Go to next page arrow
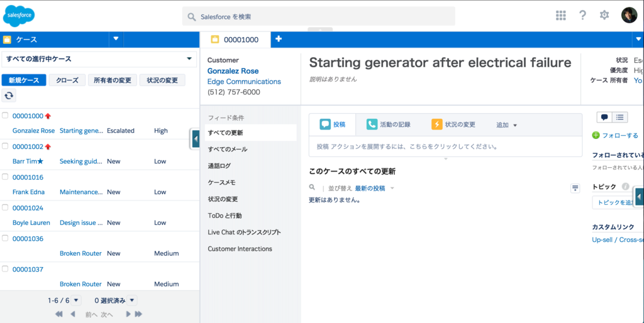644x323 pixels. (128, 314)
